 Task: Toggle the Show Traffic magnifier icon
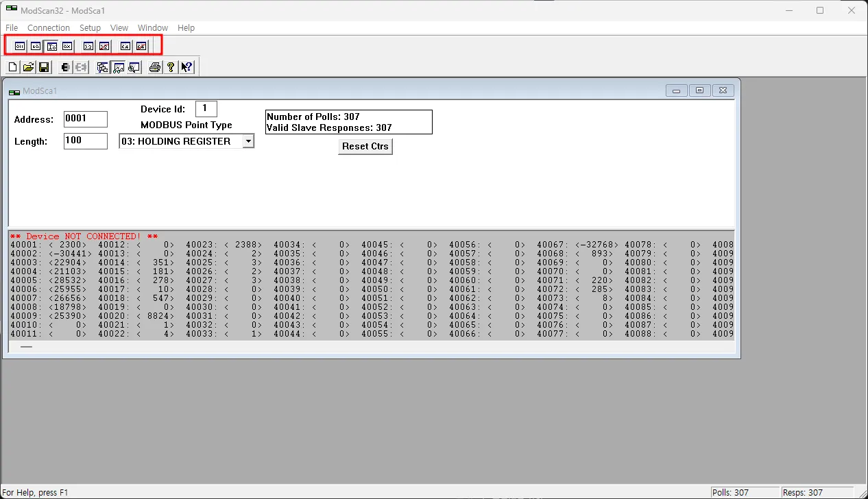point(134,67)
